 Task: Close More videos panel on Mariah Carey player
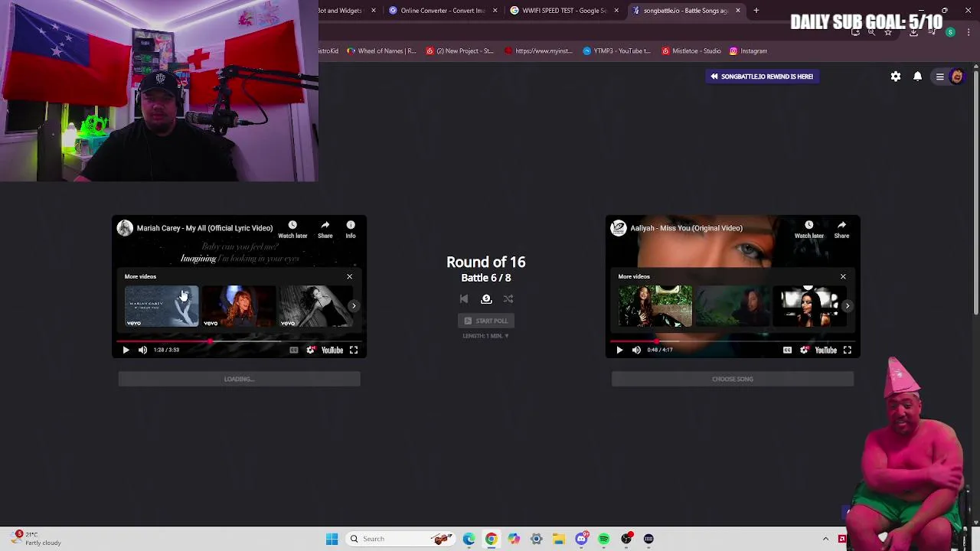[x=350, y=276]
